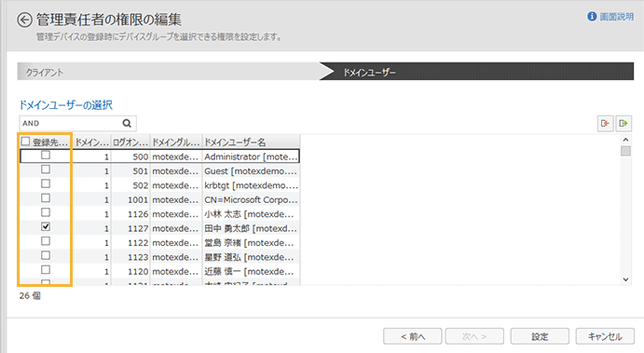The width and height of the screenshot is (644, 353).
Task: Open the 画面説明 info icon
Action: (592, 17)
